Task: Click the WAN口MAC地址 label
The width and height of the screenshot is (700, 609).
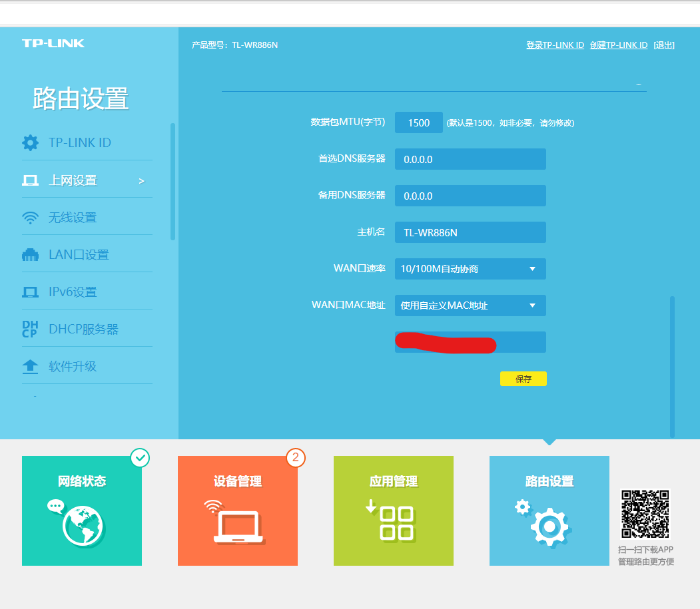Action: click(x=348, y=305)
